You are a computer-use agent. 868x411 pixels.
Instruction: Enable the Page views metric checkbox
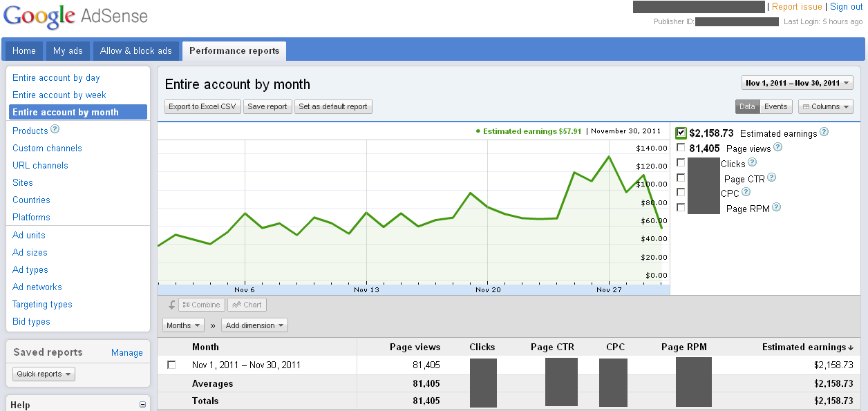pos(681,148)
